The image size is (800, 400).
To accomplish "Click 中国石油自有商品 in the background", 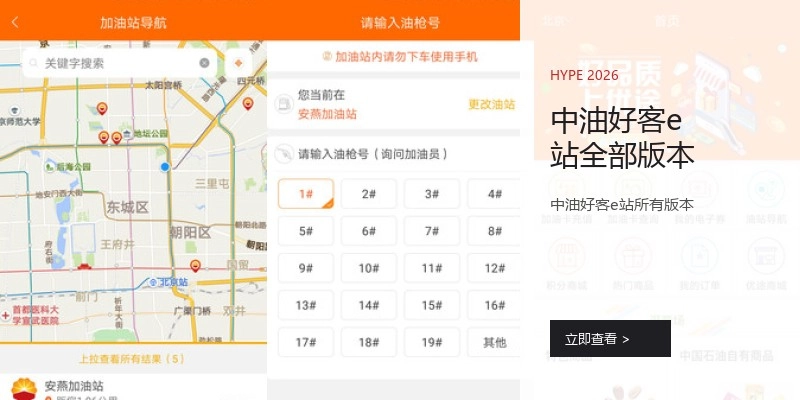I will pyautogui.click(x=727, y=356).
